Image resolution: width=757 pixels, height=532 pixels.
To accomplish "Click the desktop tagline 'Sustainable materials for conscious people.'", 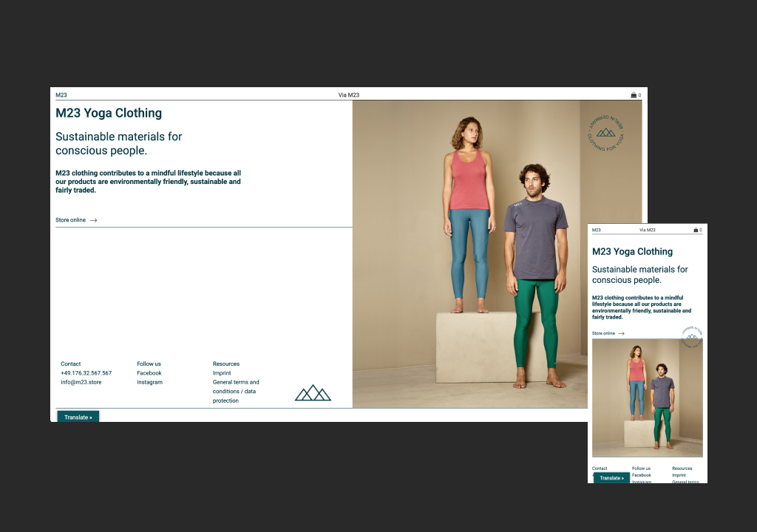I will coord(119,143).
